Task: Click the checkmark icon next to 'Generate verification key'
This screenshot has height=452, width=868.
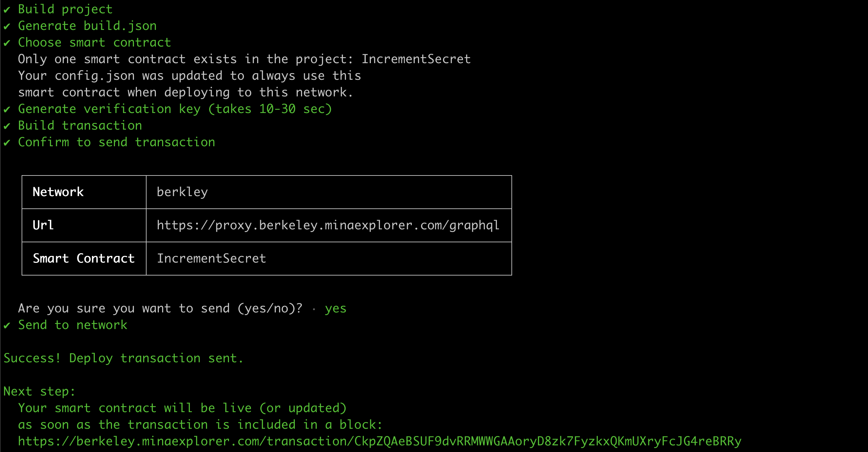Action: 6,109
